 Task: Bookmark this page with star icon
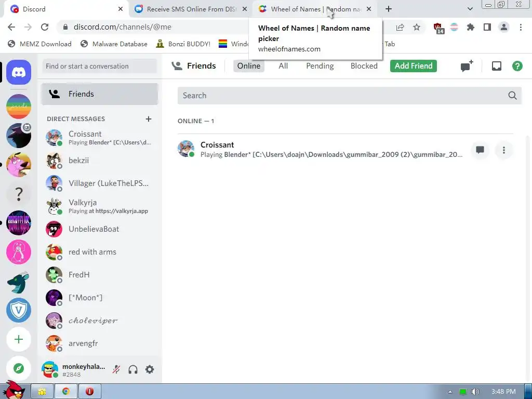[x=417, y=27]
